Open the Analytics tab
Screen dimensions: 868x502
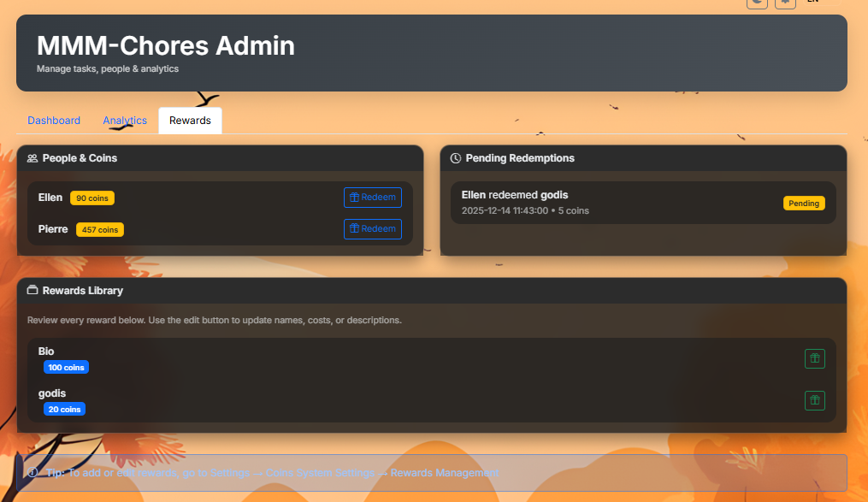coord(125,121)
